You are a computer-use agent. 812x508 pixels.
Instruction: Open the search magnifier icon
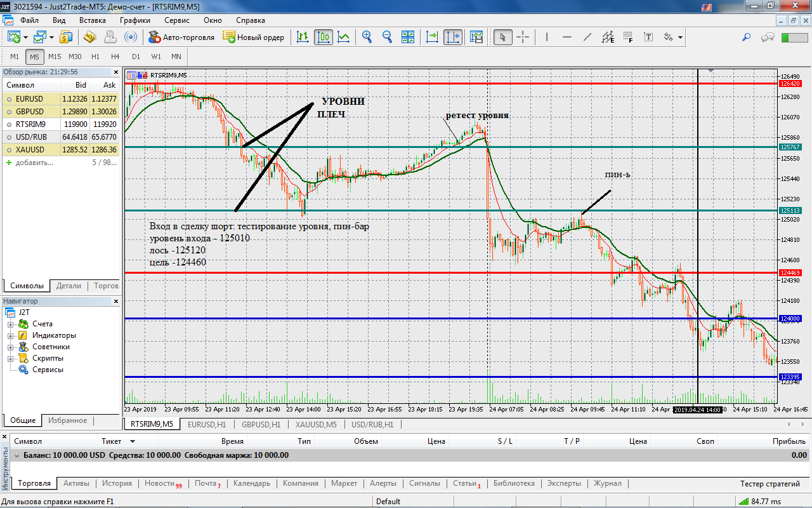pos(747,37)
